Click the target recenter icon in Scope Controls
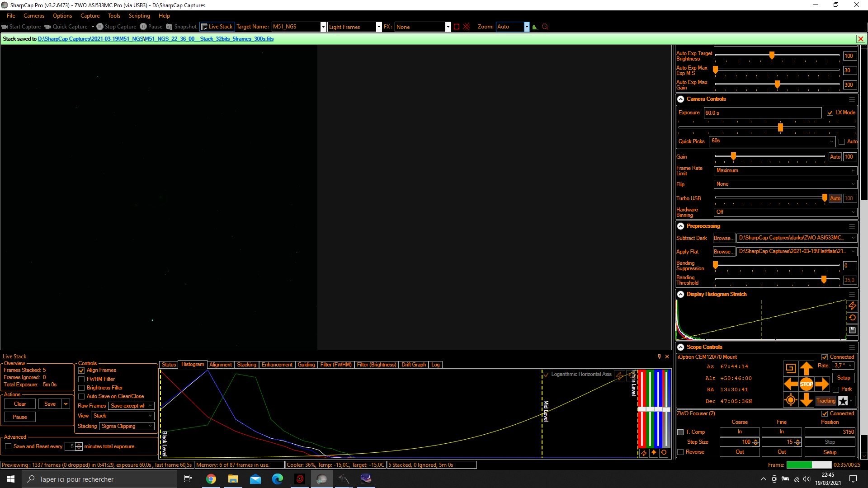The image size is (868, 488). 791,400
